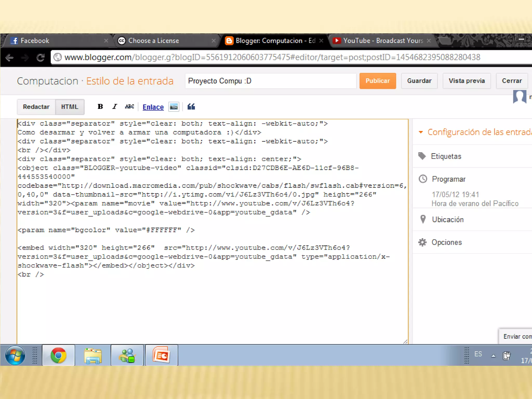The height and width of the screenshot is (399, 532).
Task: Expand the Opciones settings
Action: pos(447,242)
